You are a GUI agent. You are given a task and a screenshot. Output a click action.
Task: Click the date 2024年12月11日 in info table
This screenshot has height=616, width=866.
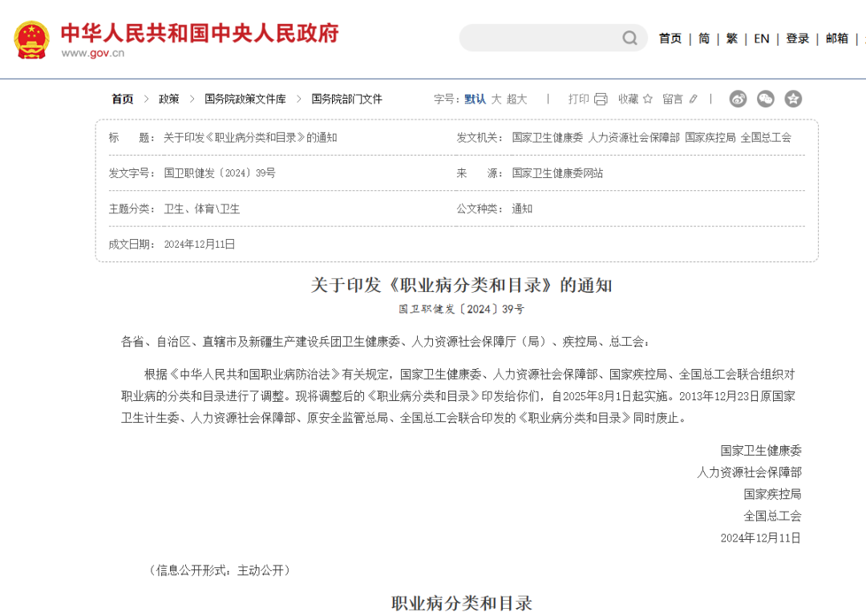200,244
